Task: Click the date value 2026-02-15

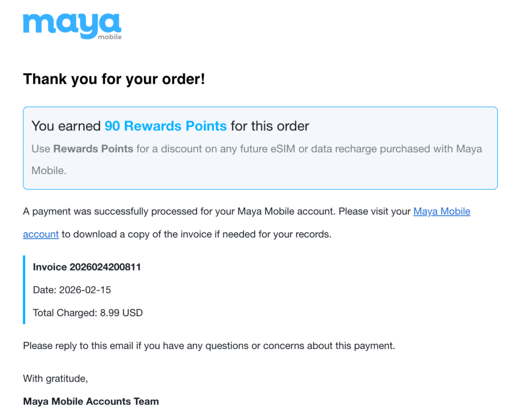Action: click(85, 290)
